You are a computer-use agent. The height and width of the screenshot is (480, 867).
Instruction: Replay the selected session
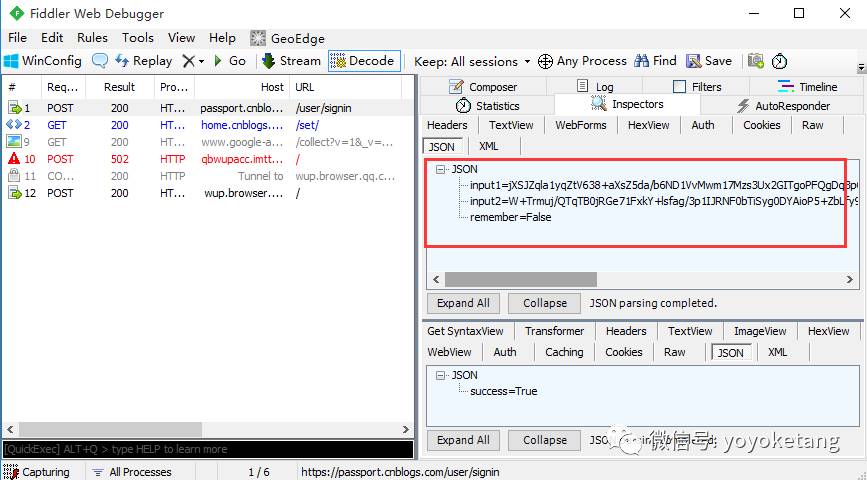[x=143, y=61]
